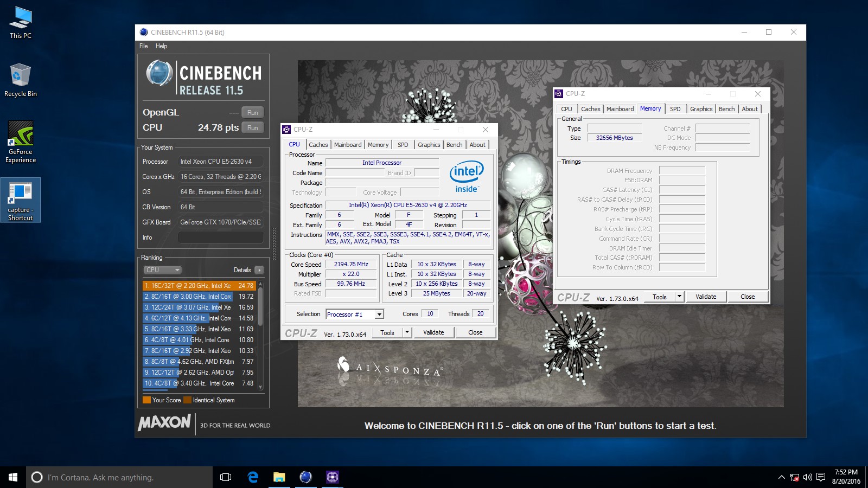Open File Explorer from taskbar
The width and height of the screenshot is (868, 488).
[279, 477]
